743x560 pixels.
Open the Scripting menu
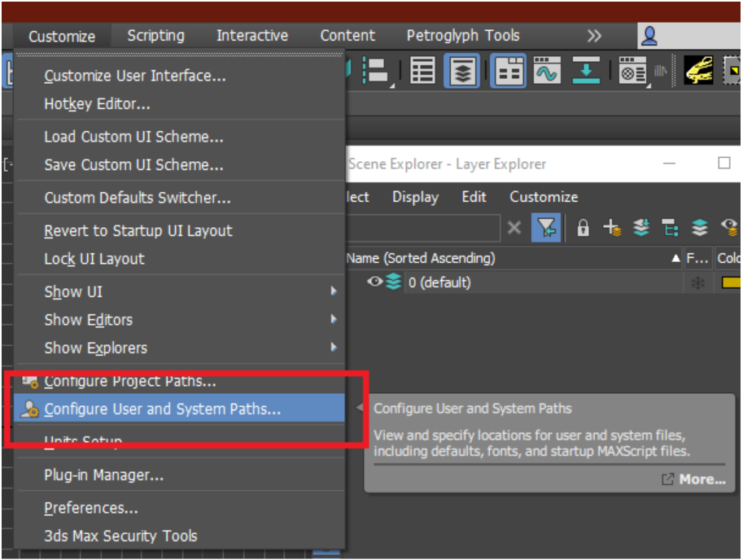(x=156, y=36)
